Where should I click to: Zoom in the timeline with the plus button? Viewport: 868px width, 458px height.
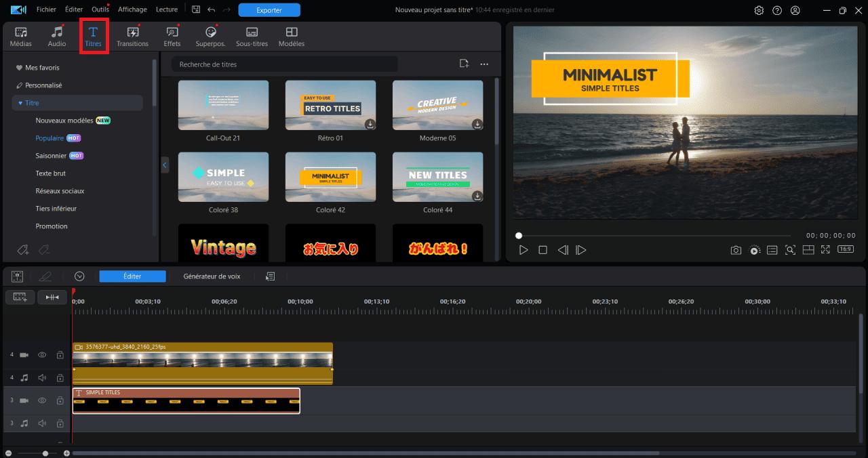[66, 453]
